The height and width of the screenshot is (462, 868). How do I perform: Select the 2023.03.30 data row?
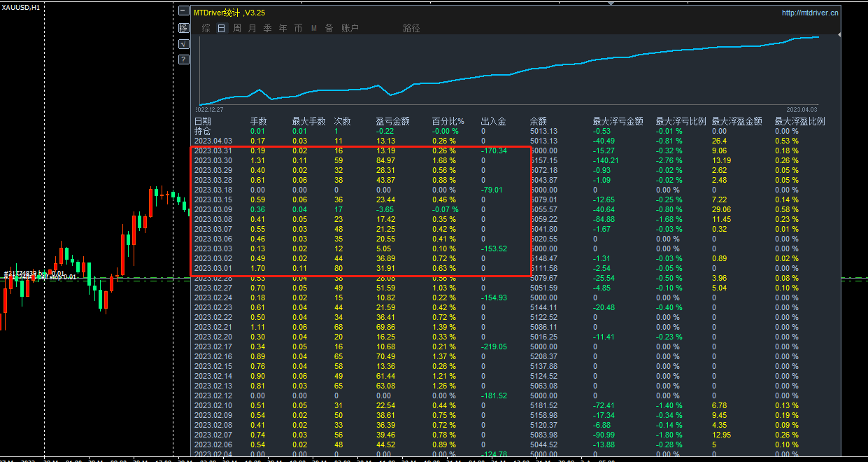click(x=212, y=160)
